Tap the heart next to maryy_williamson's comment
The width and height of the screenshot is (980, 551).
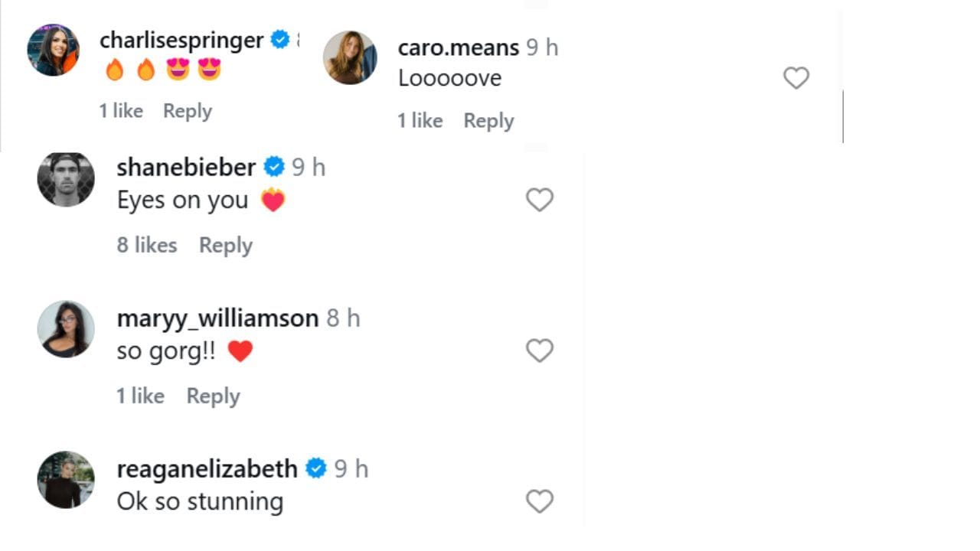(x=539, y=350)
